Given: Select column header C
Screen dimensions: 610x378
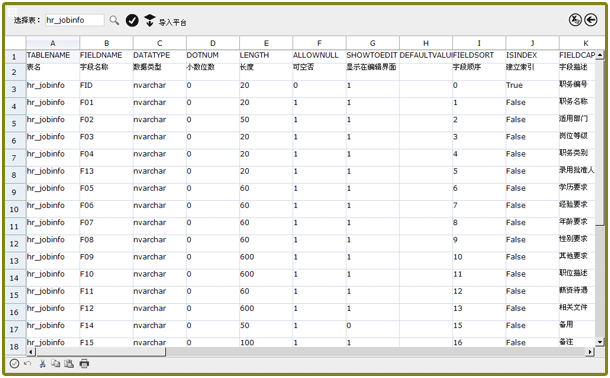Looking at the screenshot, I should 160,43.
